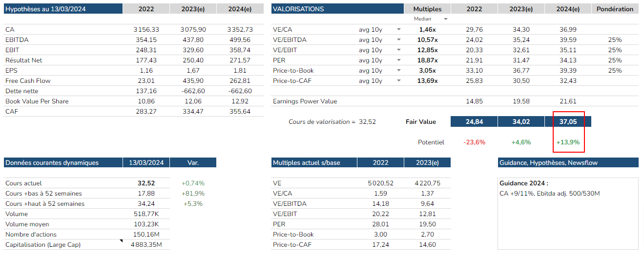This screenshot has width=644, height=259.
Task: Open the Median dropdown under Multiples
Action: tap(445, 19)
